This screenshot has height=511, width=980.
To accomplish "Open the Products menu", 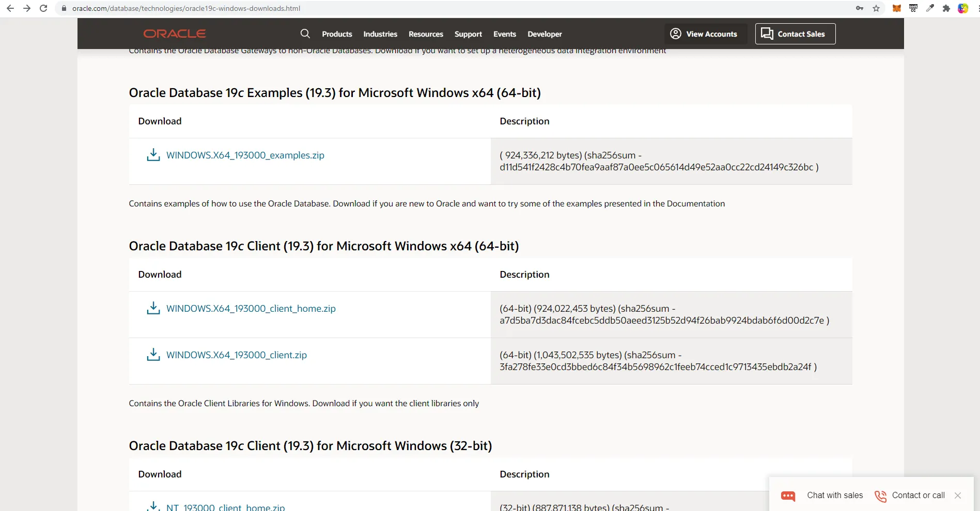I will 337,34.
